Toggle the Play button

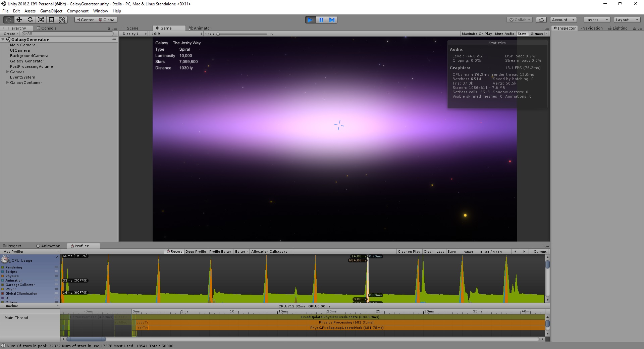(x=310, y=20)
